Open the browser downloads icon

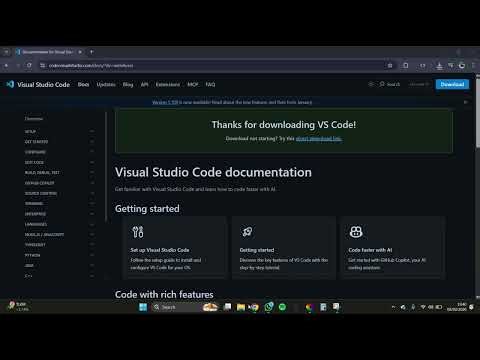tap(439, 66)
